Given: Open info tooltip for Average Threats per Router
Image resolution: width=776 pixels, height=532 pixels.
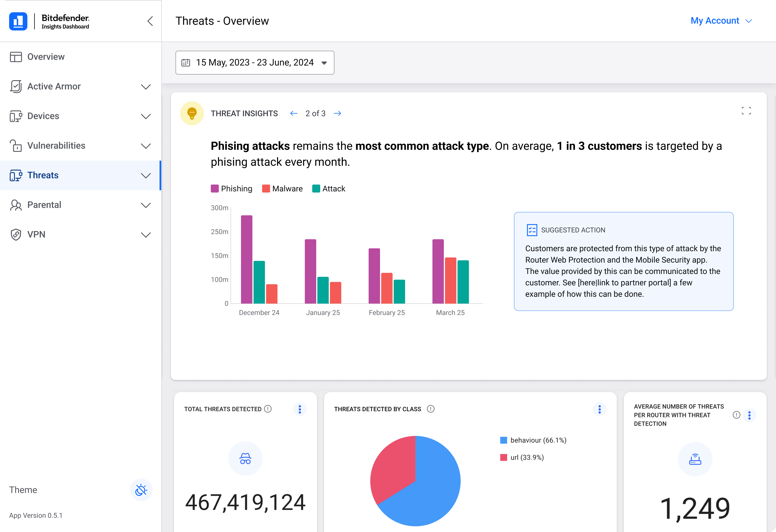Looking at the screenshot, I should [x=737, y=415].
